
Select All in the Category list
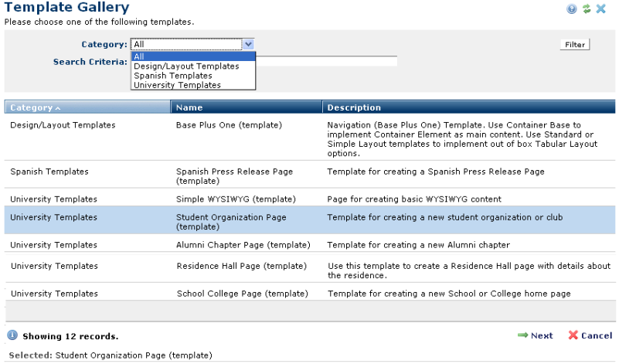[x=193, y=56]
